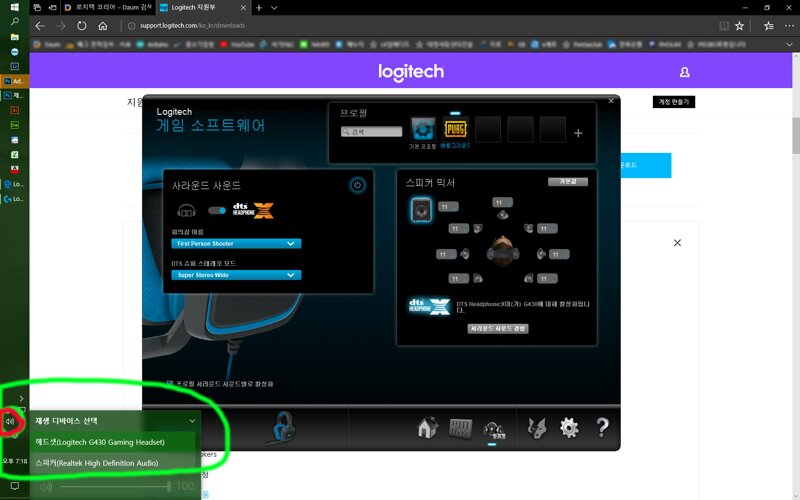Go back in the browser
This screenshot has height=500, width=800.
[40, 26]
